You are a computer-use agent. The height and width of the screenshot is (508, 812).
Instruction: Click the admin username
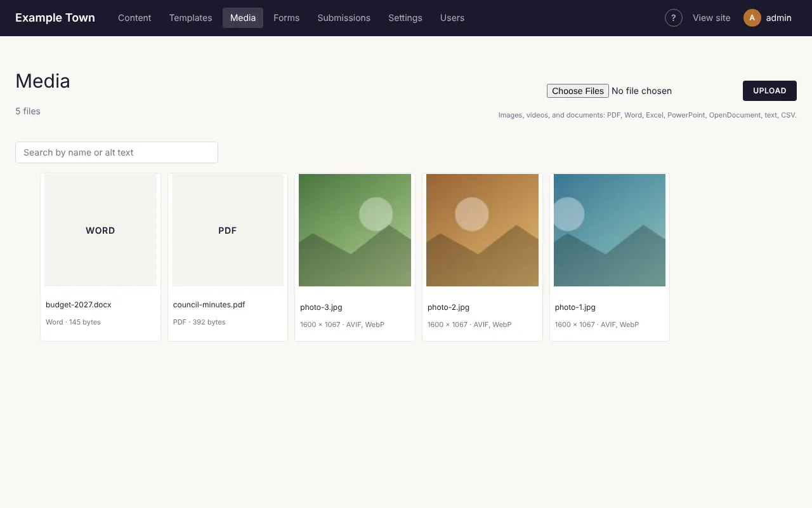coord(779,18)
